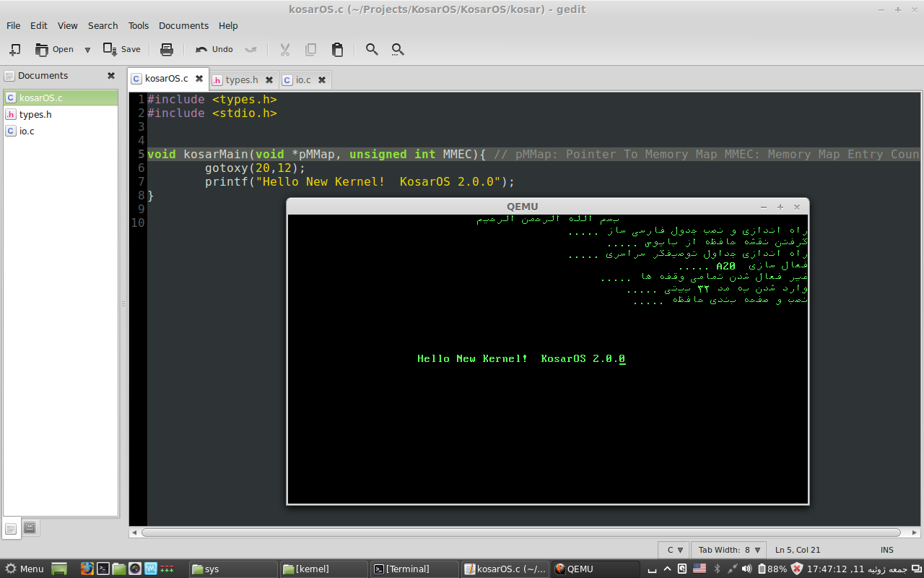
Task: Click the Undo button
Action: click(x=214, y=49)
